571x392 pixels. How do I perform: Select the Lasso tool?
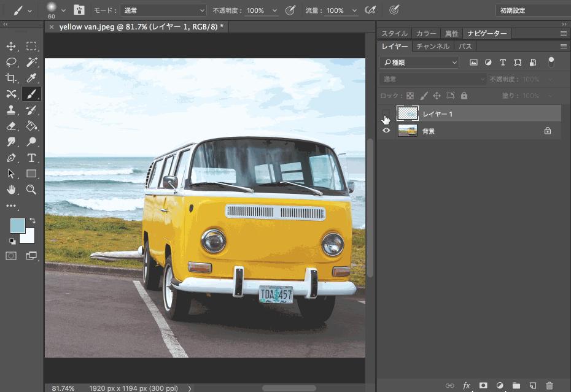11,62
